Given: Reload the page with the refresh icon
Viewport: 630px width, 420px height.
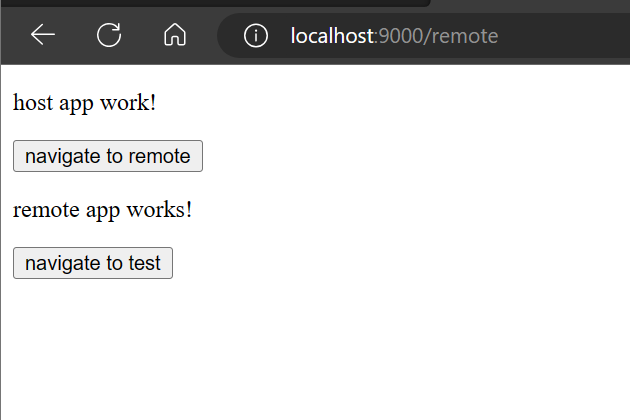Looking at the screenshot, I should (109, 35).
